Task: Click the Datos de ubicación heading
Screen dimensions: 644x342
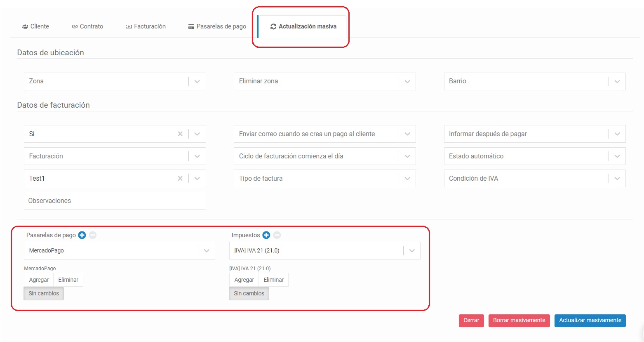Action: [50, 53]
